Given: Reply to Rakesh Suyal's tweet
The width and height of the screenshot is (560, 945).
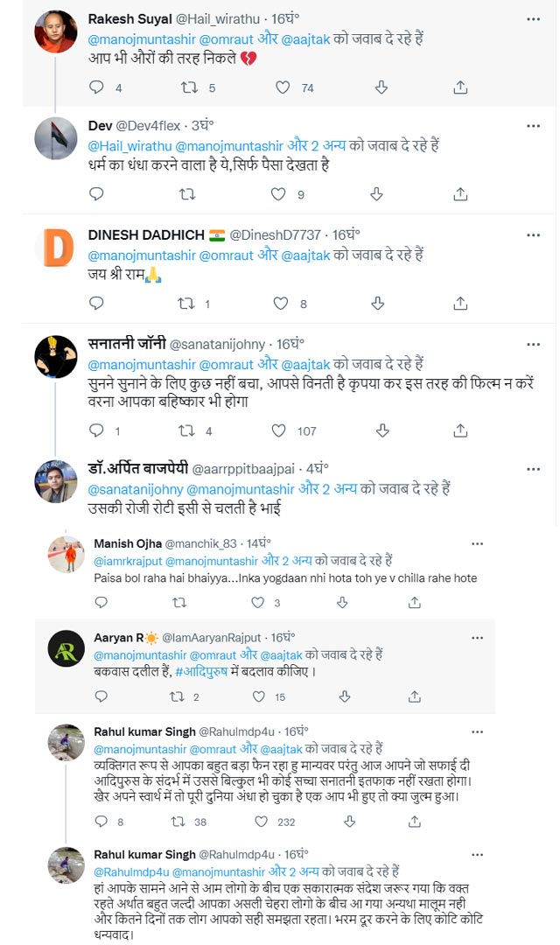Looking at the screenshot, I should [98, 87].
